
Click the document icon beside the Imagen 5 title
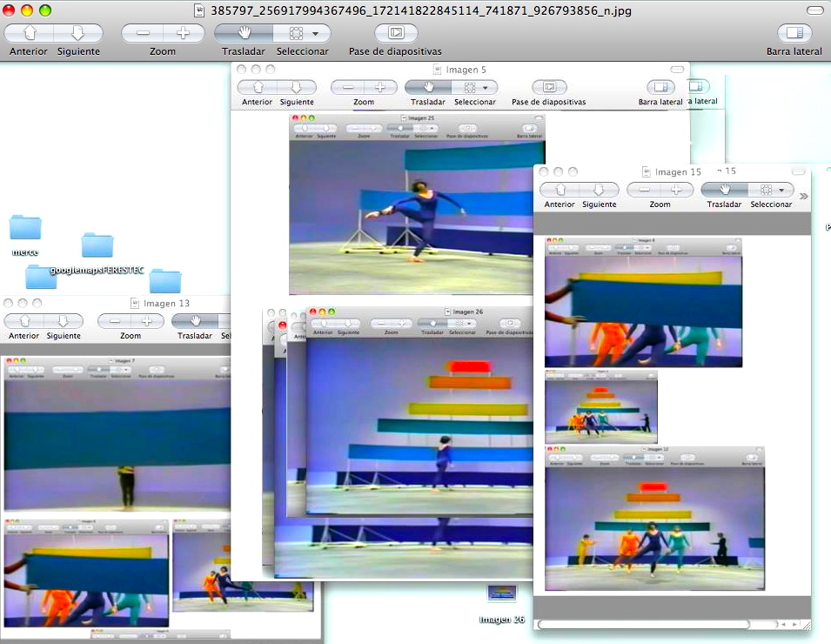[x=437, y=70]
